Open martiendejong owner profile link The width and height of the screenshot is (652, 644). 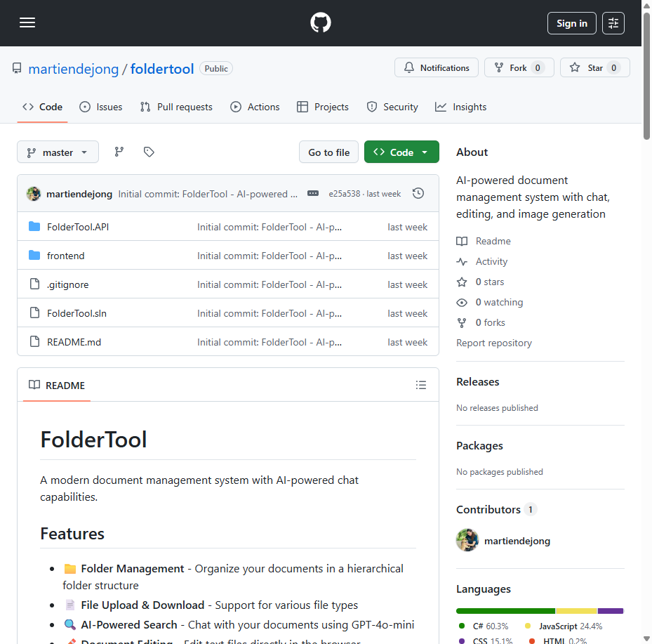(74, 69)
